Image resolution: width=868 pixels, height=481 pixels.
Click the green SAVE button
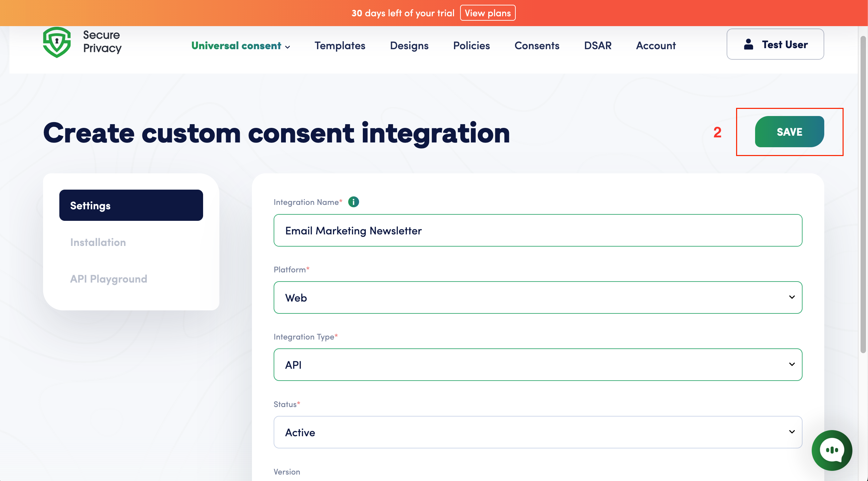(789, 132)
